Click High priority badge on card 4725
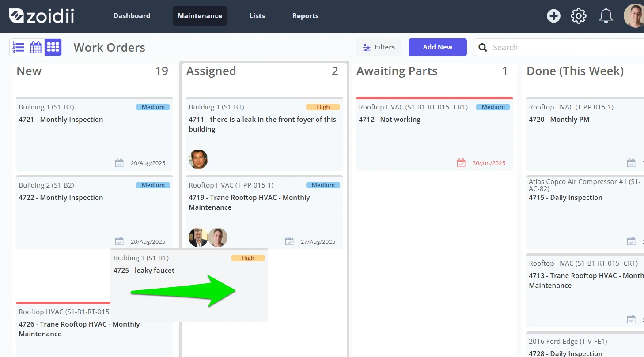 (248, 258)
